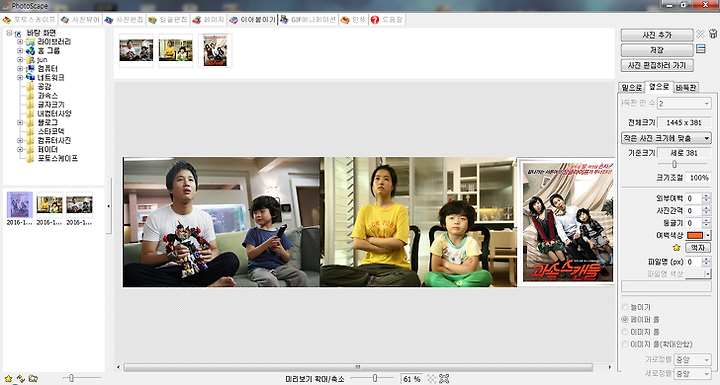Click the 사진 추가 button
This screenshot has width=720, height=385.
[657, 35]
